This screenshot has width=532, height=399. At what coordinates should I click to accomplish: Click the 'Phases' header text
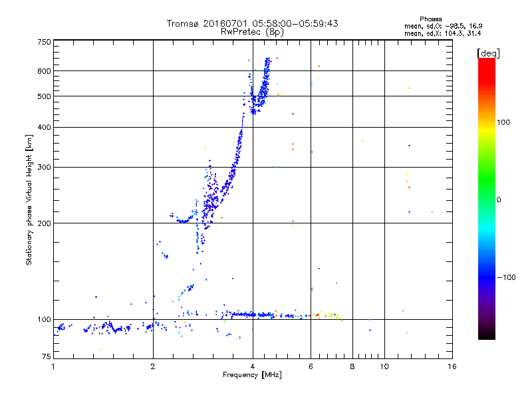[430, 19]
